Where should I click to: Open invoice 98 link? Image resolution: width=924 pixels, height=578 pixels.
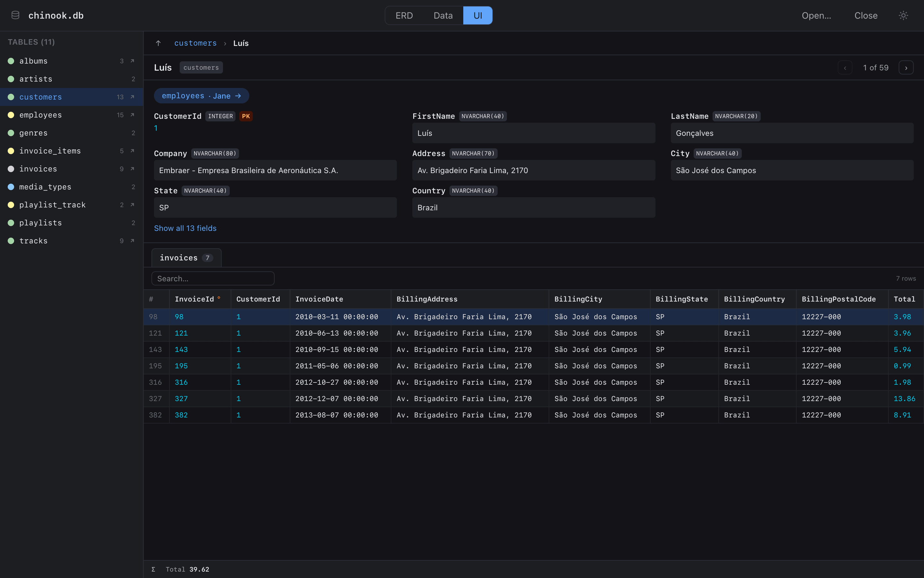179,317
